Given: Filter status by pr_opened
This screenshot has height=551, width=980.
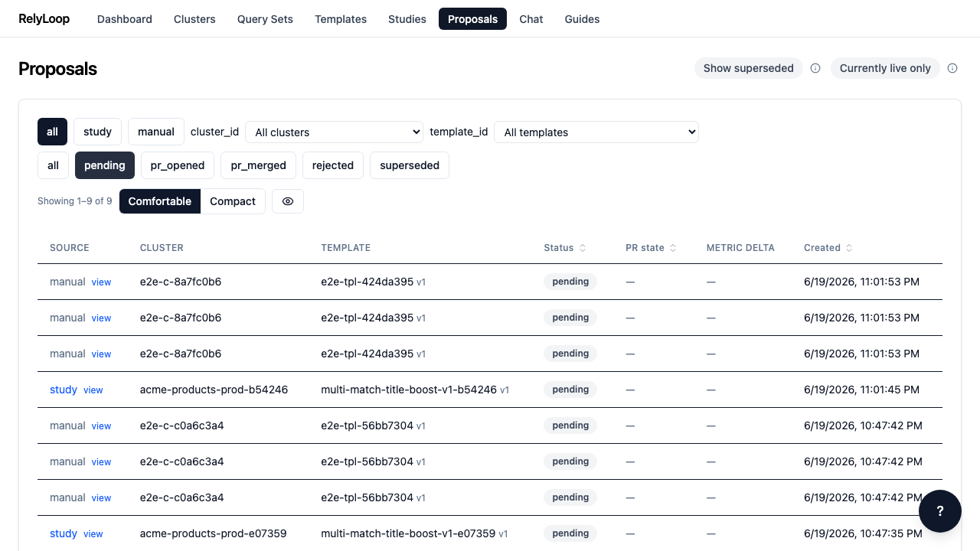Looking at the screenshot, I should point(178,165).
